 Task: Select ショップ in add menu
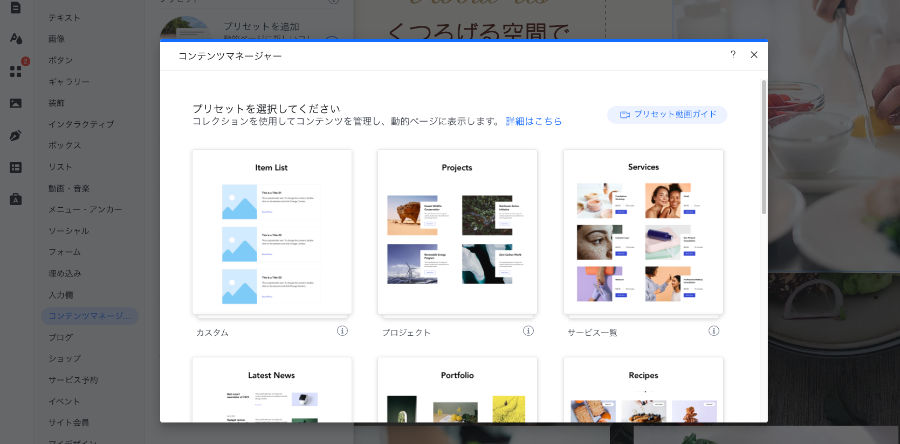(64, 359)
